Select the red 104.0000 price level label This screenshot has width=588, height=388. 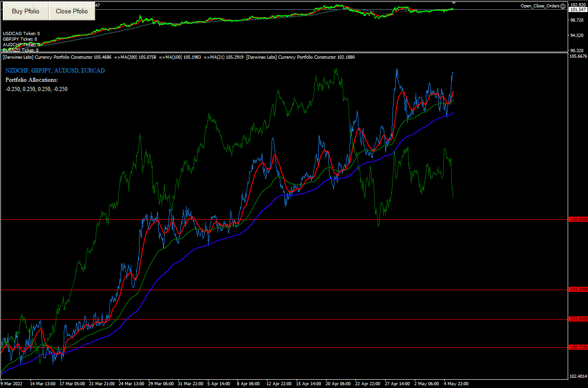click(x=578, y=220)
